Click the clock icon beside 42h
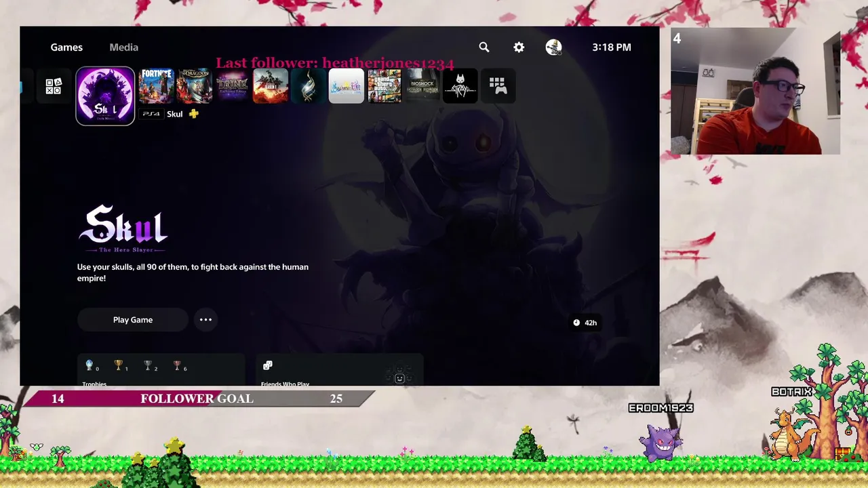The width and height of the screenshot is (868, 488). [x=576, y=323]
